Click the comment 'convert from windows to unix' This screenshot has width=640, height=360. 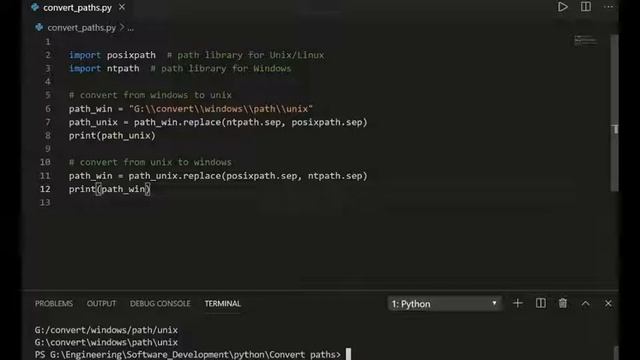(x=150, y=95)
